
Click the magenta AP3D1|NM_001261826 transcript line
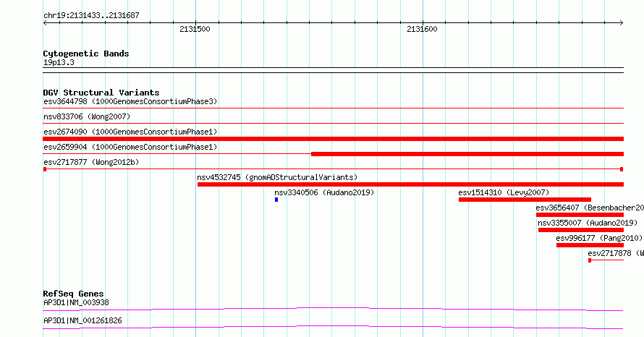point(333,327)
